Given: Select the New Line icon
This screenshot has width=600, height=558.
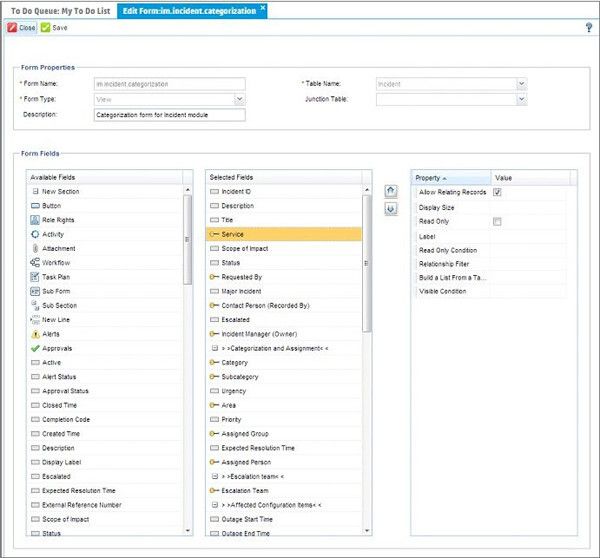Looking at the screenshot, I should [35, 320].
